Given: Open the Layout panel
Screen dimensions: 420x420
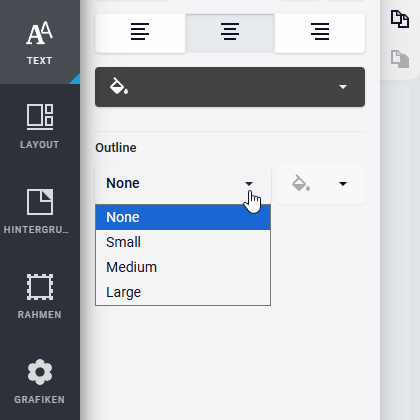Looking at the screenshot, I should point(40,126).
